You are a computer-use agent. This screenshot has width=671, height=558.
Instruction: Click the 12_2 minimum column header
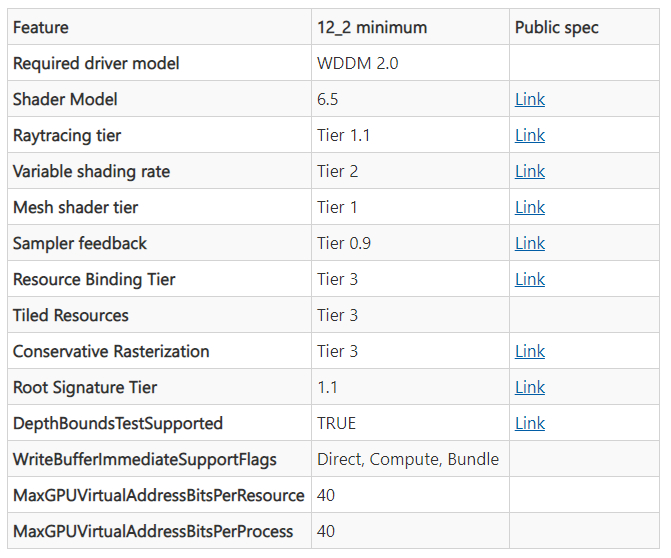[372, 28]
